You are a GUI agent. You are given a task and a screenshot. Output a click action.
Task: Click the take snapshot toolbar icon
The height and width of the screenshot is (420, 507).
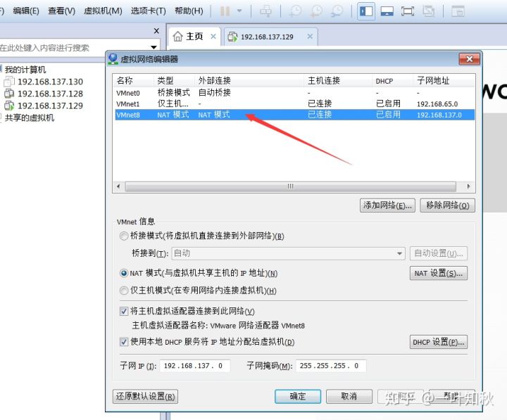[x=295, y=11]
